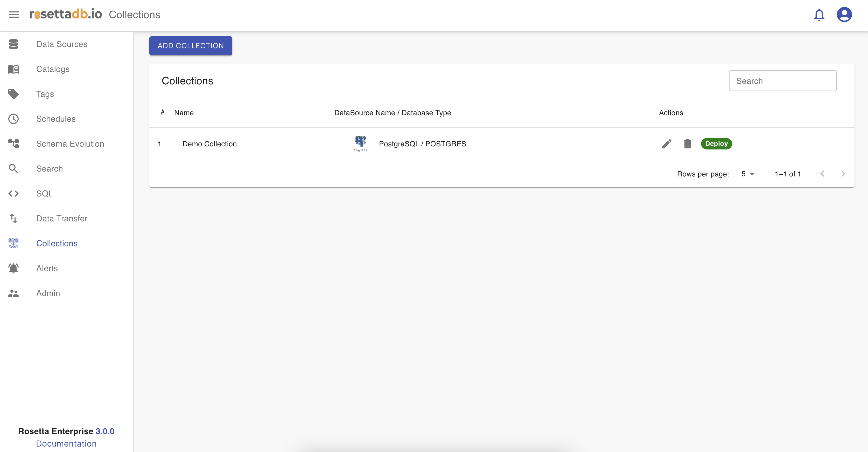Open notifications bell icon
Image resolution: width=868 pixels, height=452 pixels.
(819, 15)
